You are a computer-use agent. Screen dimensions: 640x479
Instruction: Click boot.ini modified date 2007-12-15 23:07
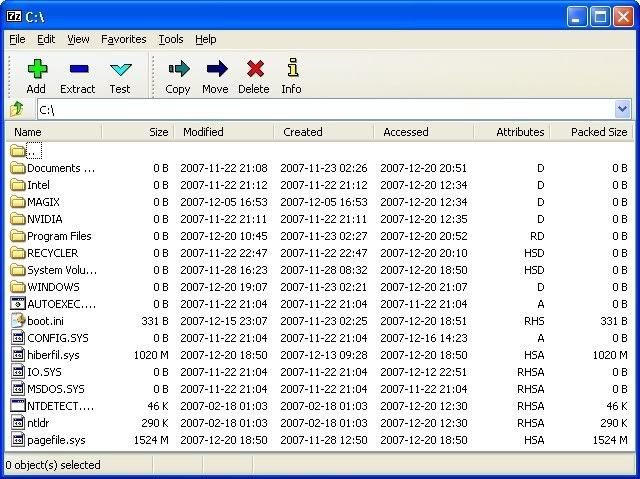(224, 321)
